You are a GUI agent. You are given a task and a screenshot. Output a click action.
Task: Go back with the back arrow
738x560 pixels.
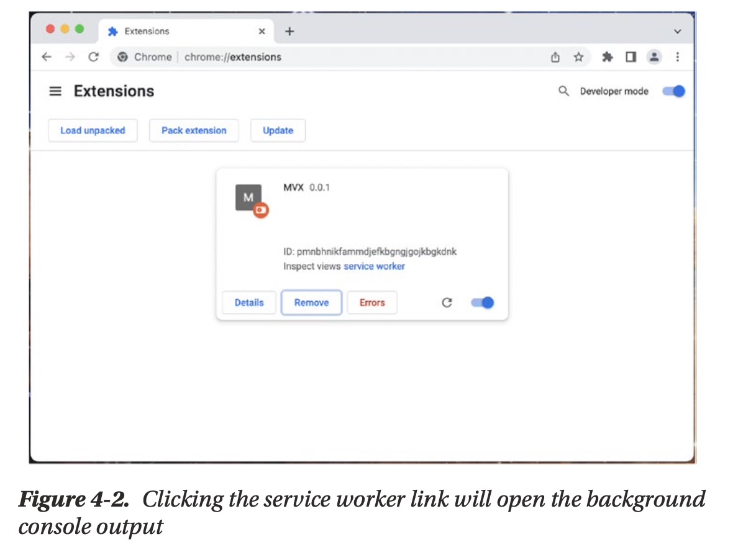(x=47, y=57)
